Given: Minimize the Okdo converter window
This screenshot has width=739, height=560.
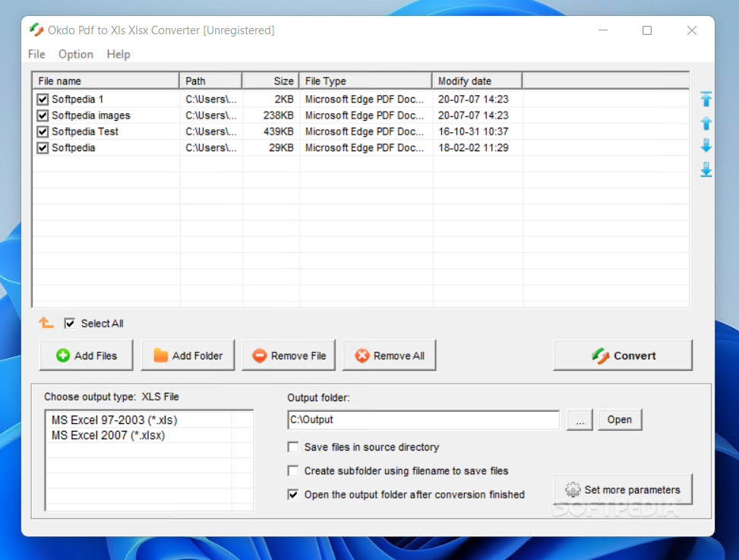Looking at the screenshot, I should [603, 30].
